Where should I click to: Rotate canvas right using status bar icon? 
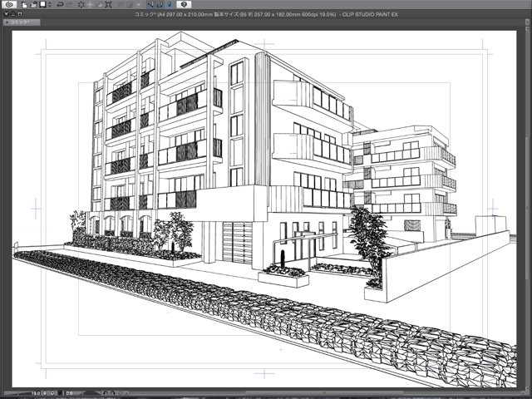pyautogui.click(x=113, y=393)
